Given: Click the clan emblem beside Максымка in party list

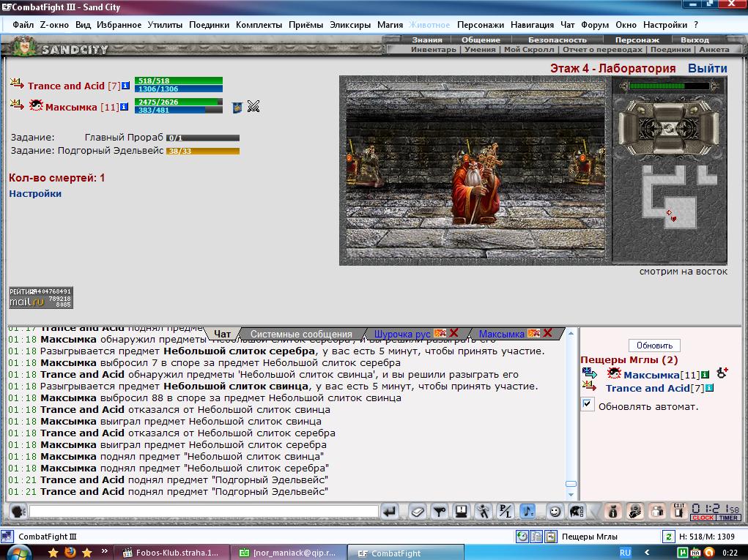Looking at the screenshot, I should pyautogui.click(x=36, y=105).
